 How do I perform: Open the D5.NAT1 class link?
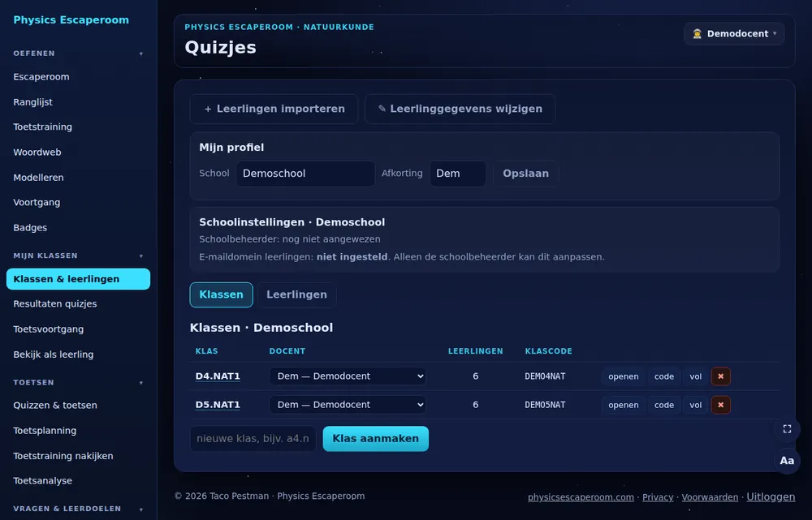[x=218, y=405]
